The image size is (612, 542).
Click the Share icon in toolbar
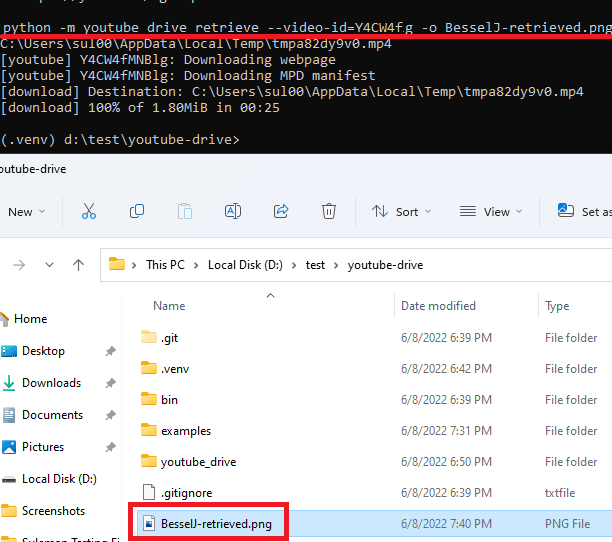281,211
